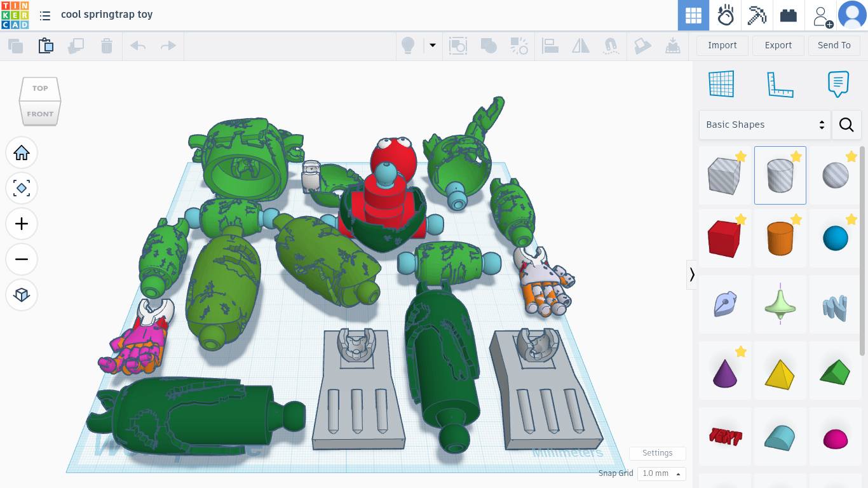The image size is (868, 488).
Task: Toggle orthographic/perspective view cube icon
Action: pyautogui.click(x=22, y=295)
